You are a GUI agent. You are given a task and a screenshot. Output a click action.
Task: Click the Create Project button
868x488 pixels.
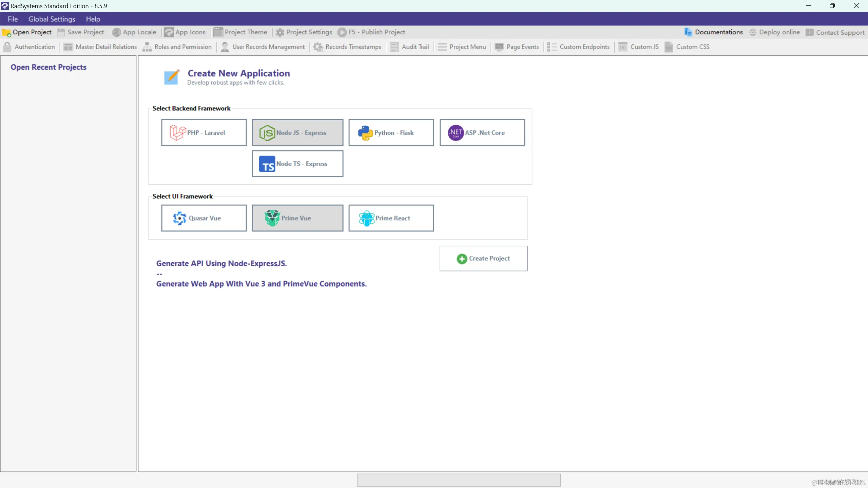click(483, 258)
